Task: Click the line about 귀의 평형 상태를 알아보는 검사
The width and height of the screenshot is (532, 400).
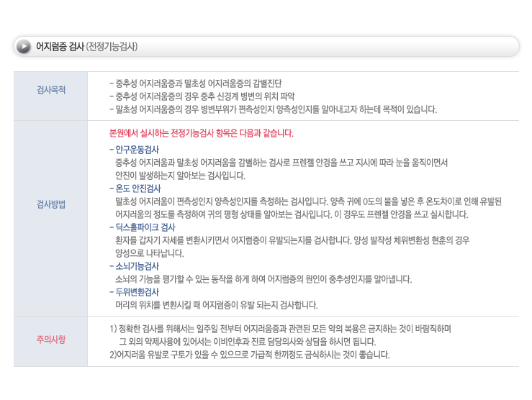Action: pos(292,214)
